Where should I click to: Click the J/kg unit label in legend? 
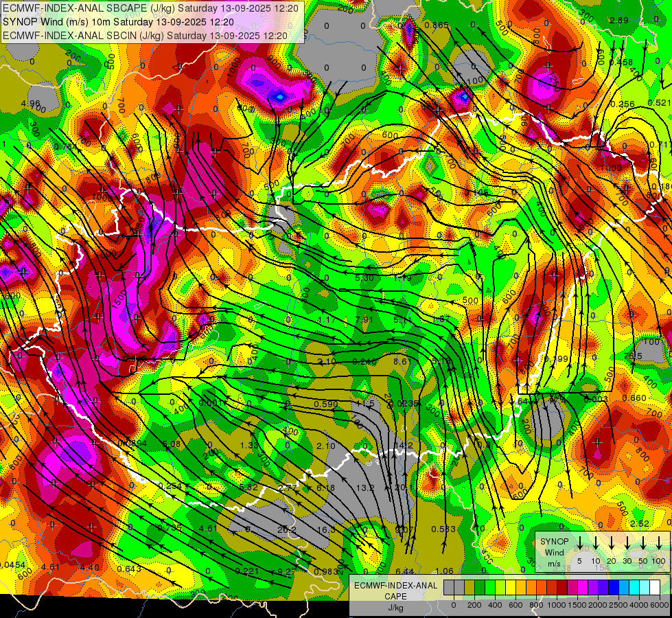click(x=395, y=608)
